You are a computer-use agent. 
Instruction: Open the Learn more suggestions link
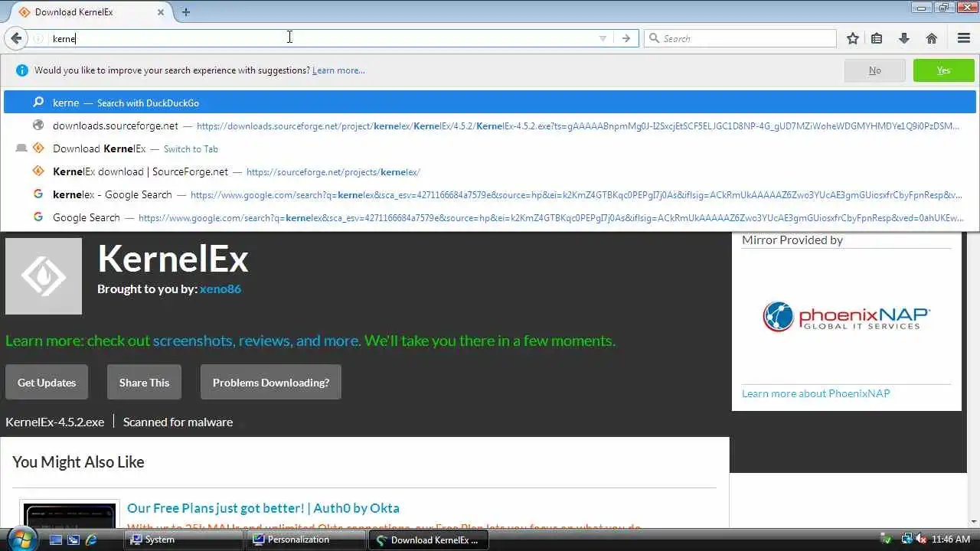pos(338,70)
